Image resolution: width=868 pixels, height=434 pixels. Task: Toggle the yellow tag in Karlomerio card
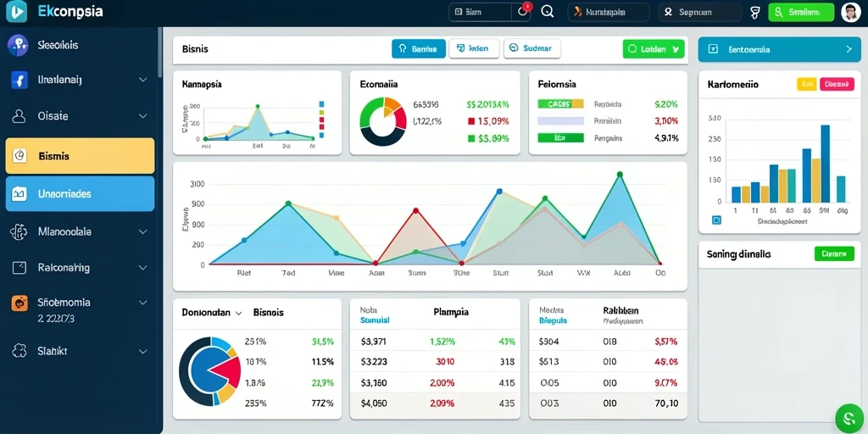(807, 84)
